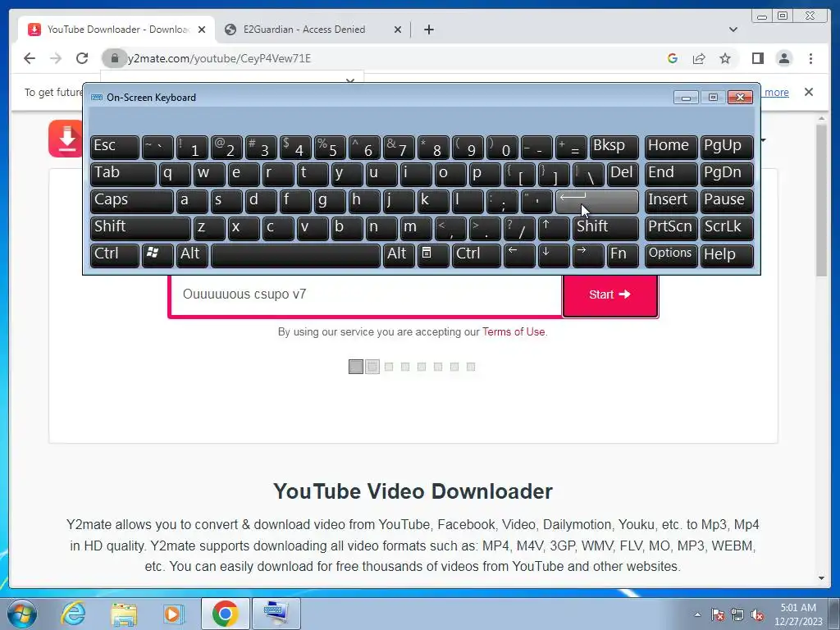Tap the Home key
840x630 pixels.
point(671,147)
